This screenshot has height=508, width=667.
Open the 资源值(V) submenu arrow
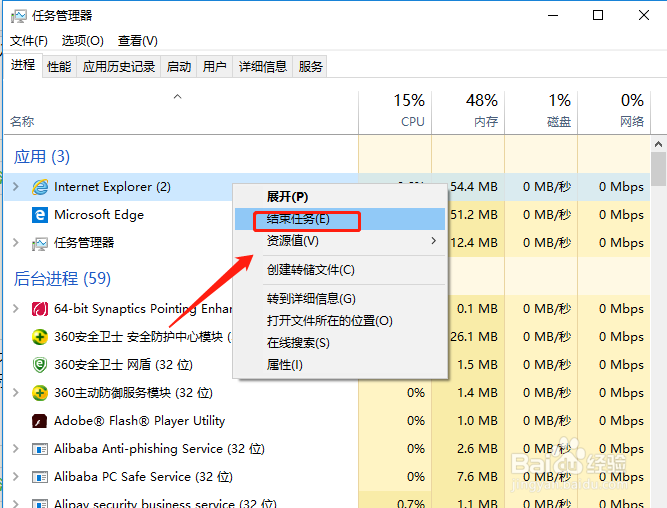(x=433, y=241)
